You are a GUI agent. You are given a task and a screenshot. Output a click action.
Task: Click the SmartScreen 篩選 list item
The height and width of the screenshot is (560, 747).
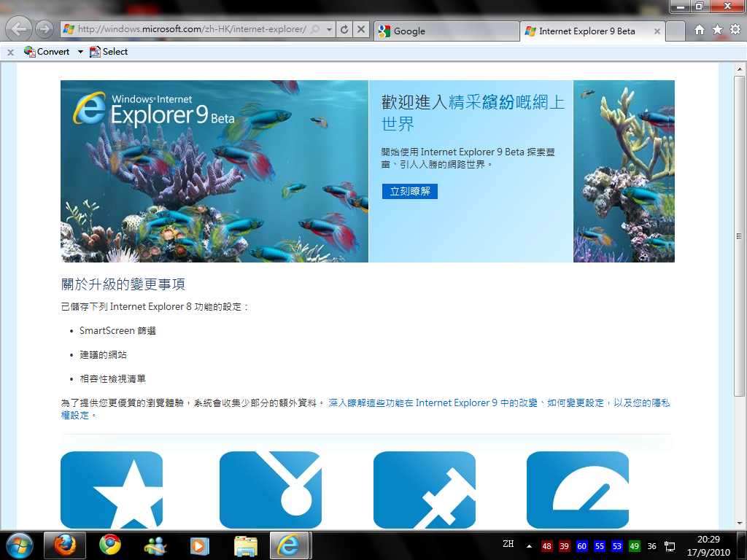[117, 330]
